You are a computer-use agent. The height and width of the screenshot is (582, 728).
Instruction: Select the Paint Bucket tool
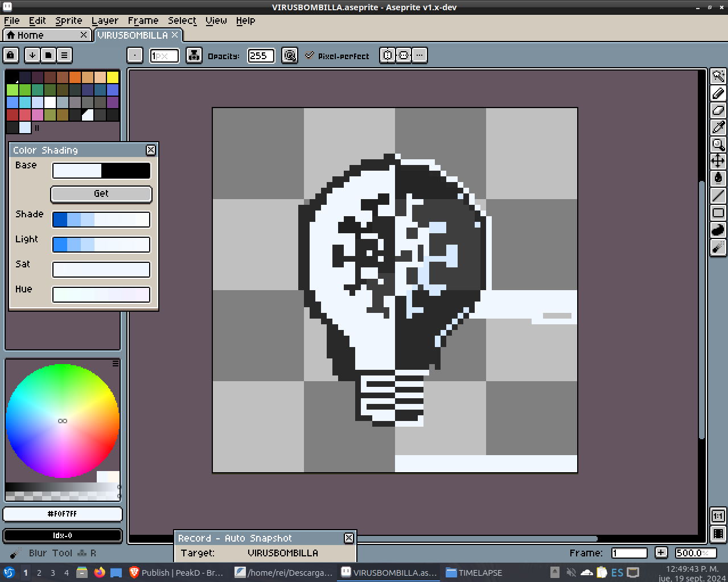pyautogui.click(x=718, y=178)
